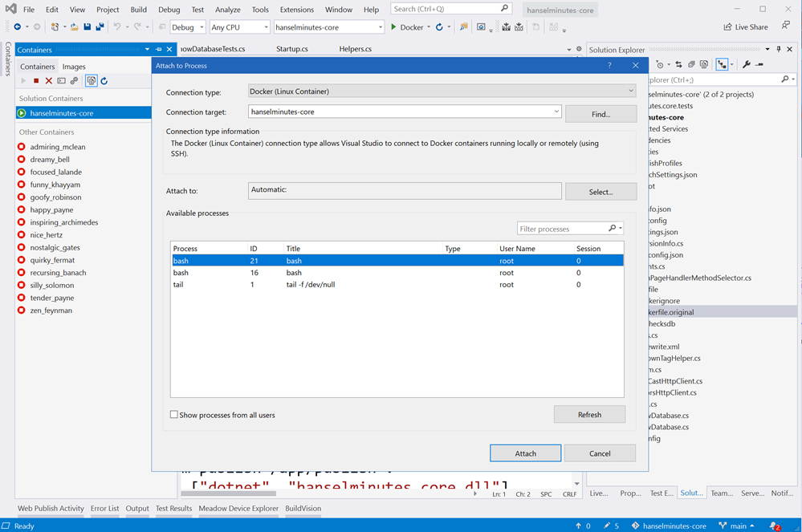Click the Attach button
802x532 pixels.
[525, 453]
